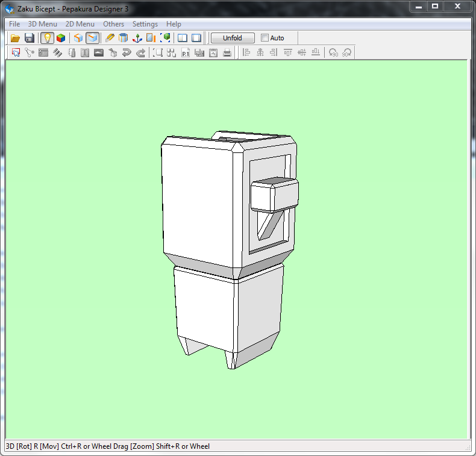Click the arrange parts grid icon
The image size is (476, 456).
click(171, 52)
